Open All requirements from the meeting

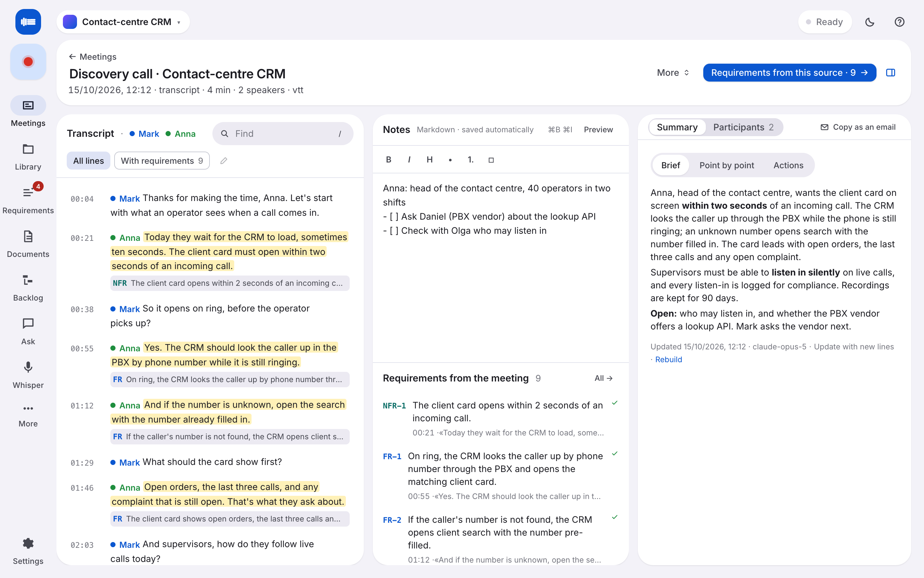click(x=603, y=378)
